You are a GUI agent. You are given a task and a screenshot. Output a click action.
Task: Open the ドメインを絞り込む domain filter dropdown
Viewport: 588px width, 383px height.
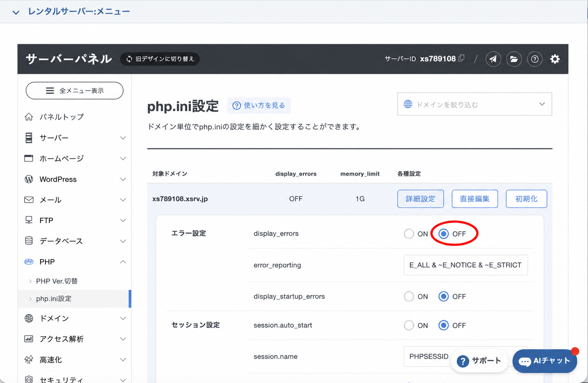pyautogui.click(x=474, y=104)
